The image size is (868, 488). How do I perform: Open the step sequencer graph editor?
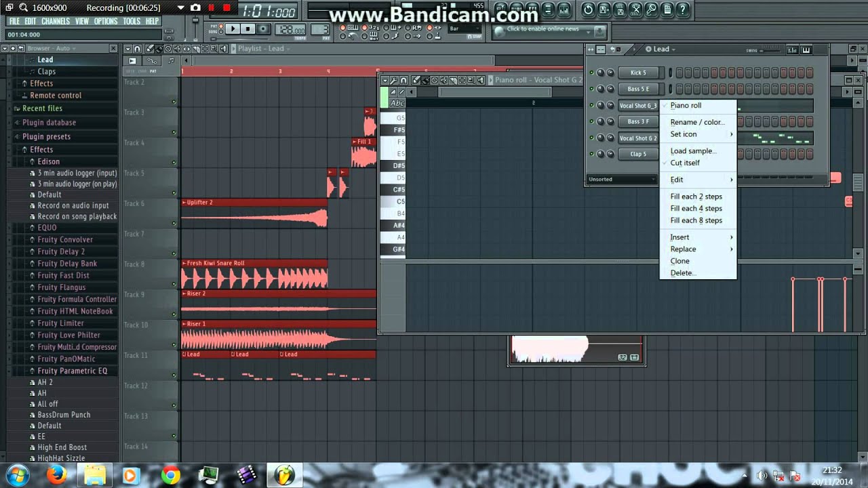coord(793,49)
